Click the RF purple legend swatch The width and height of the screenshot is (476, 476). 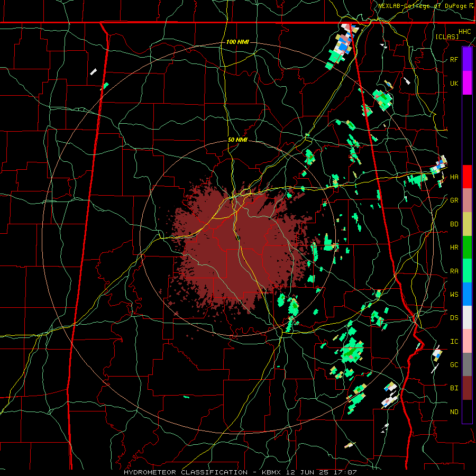click(467, 59)
